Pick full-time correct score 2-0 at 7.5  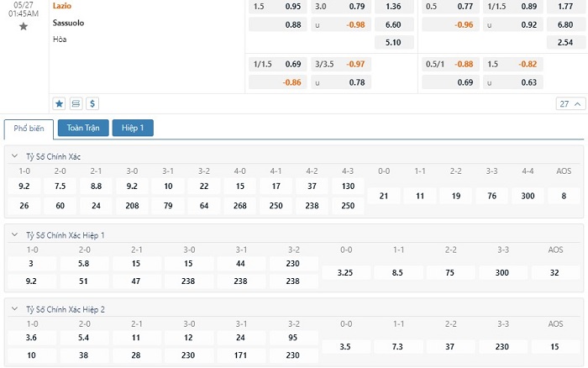click(60, 186)
